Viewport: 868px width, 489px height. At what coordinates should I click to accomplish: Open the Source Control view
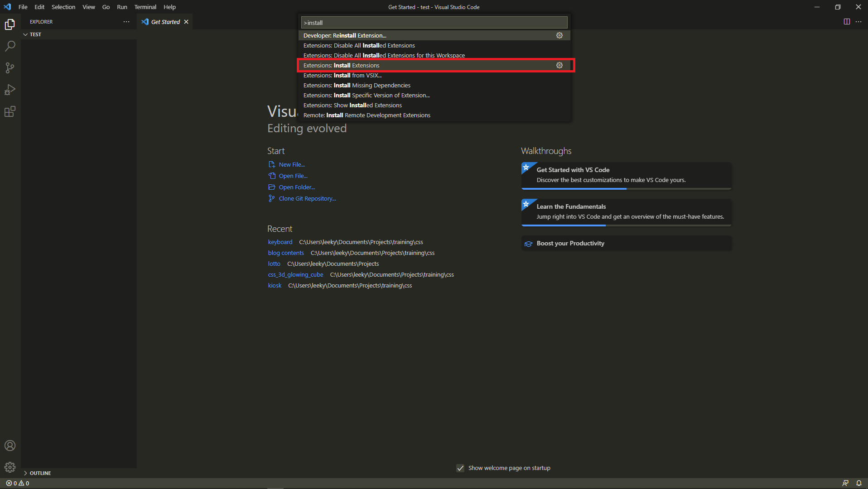coord(10,68)
